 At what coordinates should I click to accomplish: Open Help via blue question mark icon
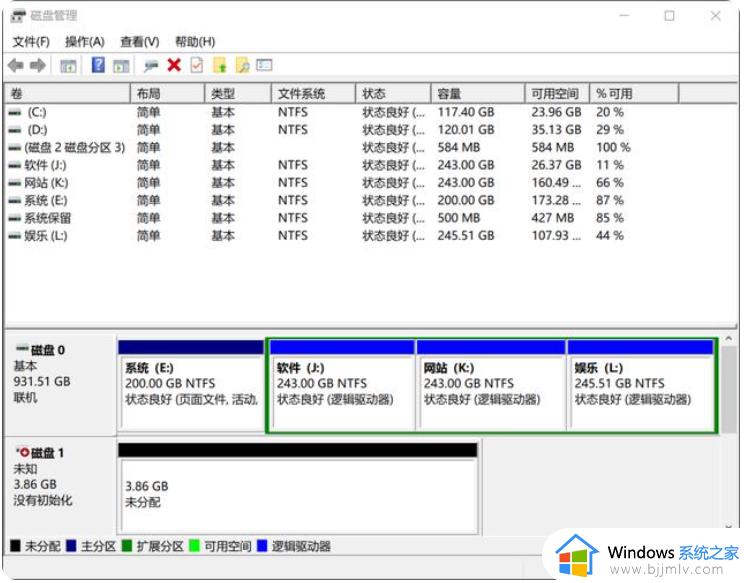(98, 65)
